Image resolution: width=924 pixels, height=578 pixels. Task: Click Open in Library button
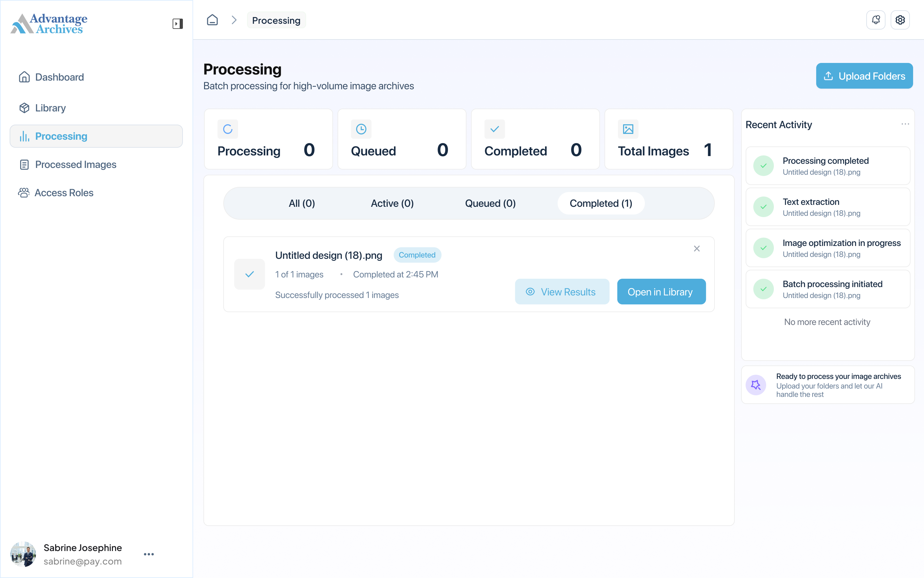tap(661, 292)
